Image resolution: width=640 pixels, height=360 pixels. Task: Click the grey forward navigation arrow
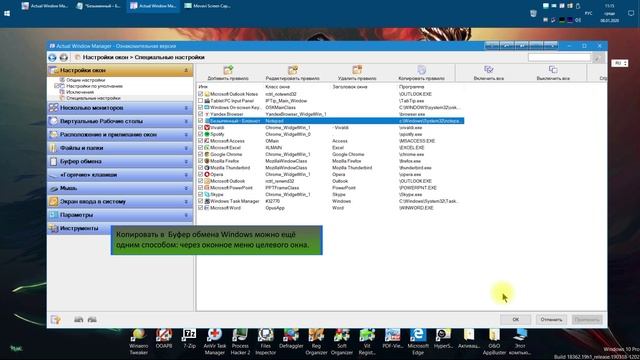click(x=64, y=58)
